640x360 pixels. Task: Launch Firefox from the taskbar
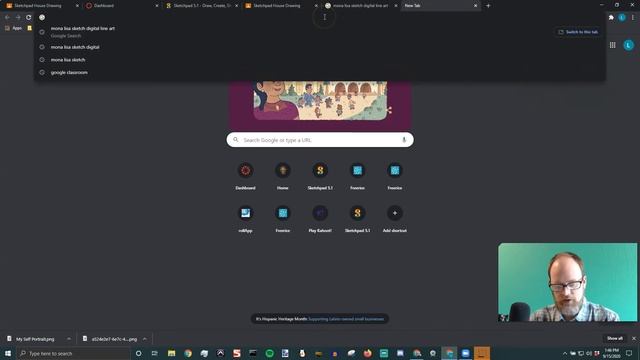pos(367,353)
